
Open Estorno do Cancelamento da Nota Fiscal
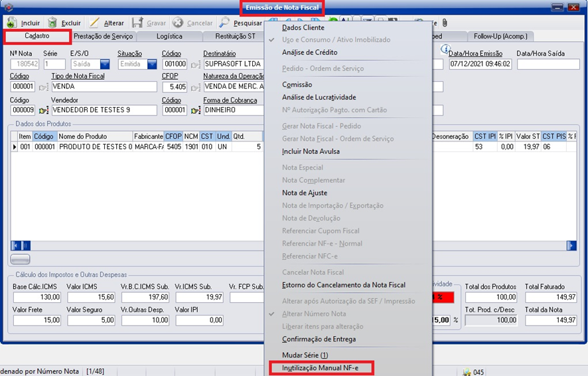pyautogui.click(x=343, y=285)
